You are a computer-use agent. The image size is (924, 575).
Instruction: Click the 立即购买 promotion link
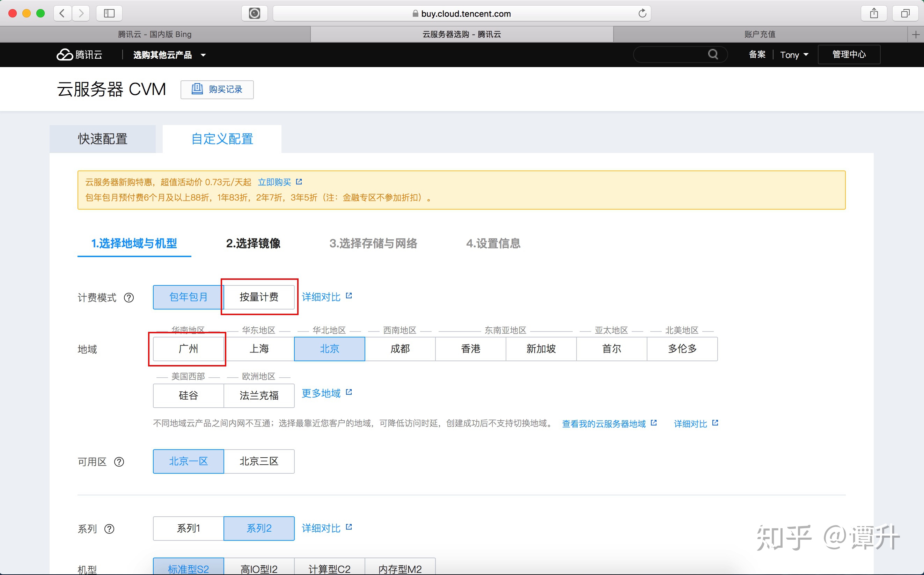click(274, 182)
